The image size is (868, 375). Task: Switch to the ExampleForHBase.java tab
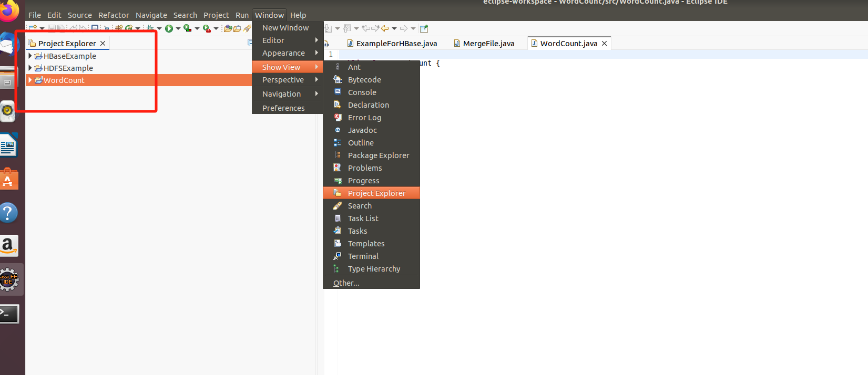[392, 44]
